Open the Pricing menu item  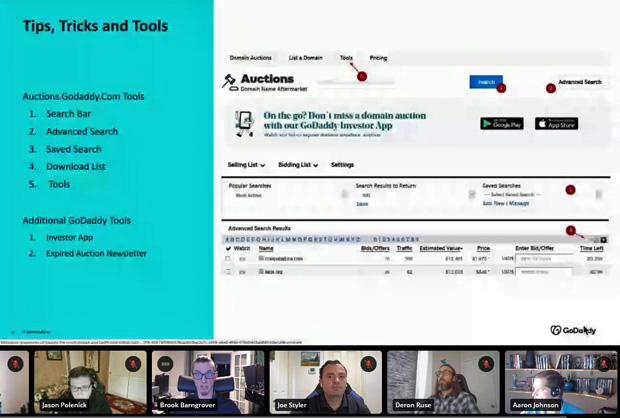point(378,58)
